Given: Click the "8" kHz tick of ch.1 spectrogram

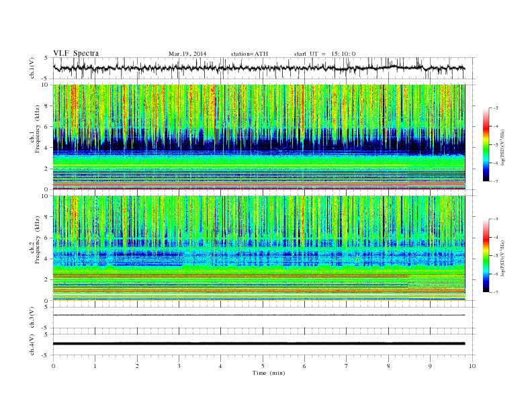Looking at the screenshot, I should (47, 106).
